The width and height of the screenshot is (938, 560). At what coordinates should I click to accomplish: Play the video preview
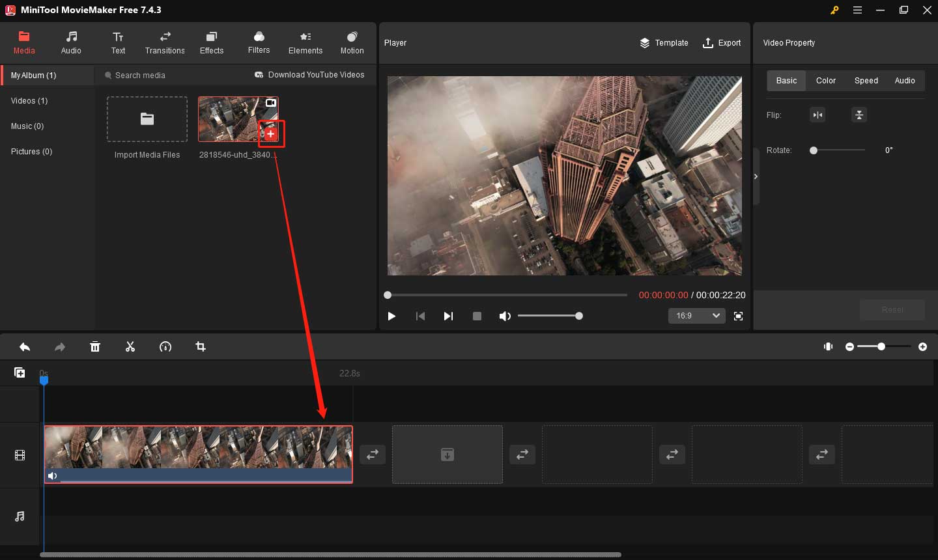391,316
